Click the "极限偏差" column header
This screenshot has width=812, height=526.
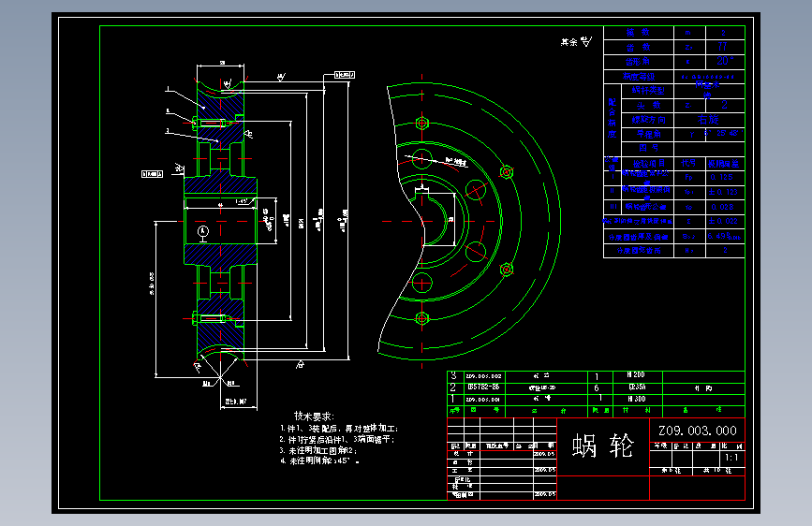[724, 164]
